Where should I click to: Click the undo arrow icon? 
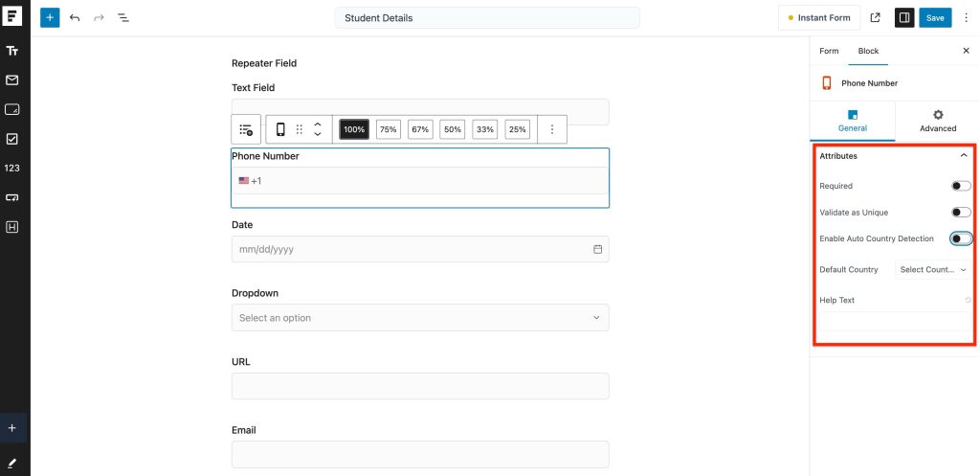point(75,18)
